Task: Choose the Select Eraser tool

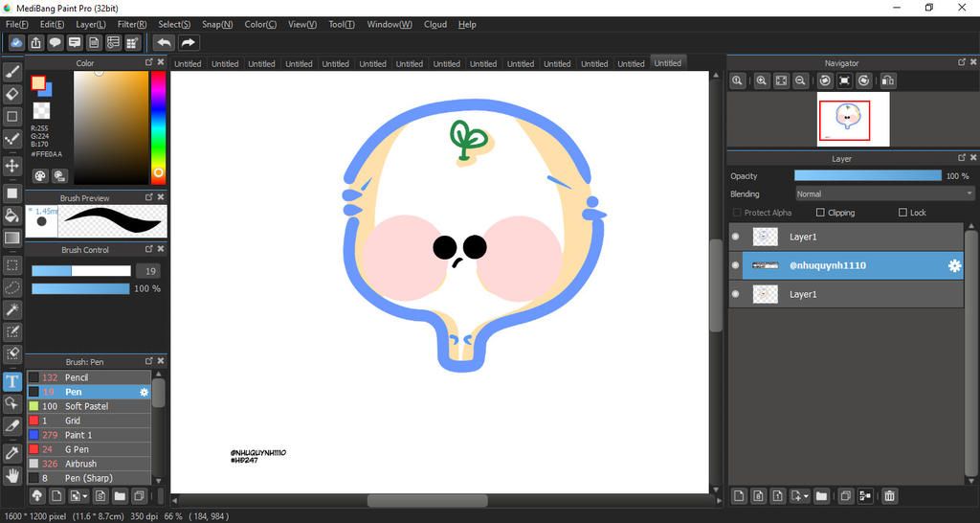Action: point(12,353)
